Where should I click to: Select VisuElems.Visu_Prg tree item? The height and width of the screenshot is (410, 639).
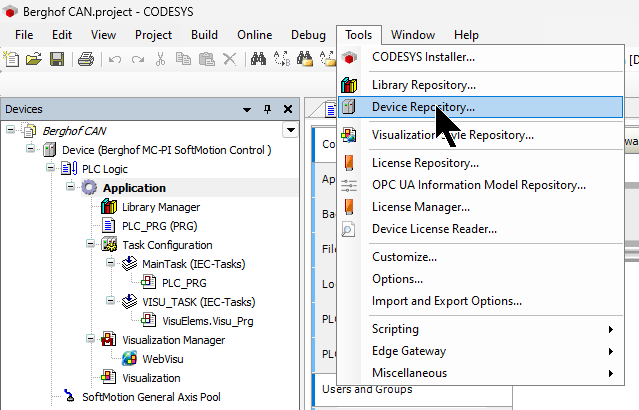pos(208,321)
